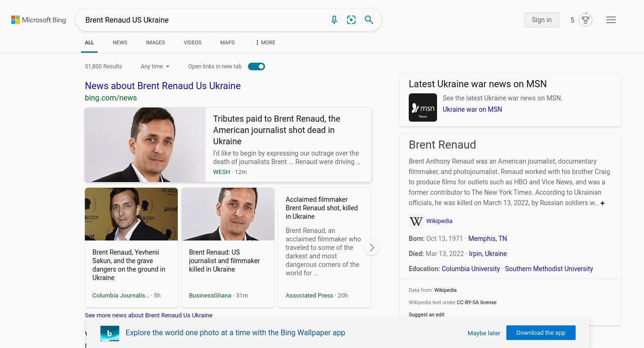Screen dimensions: 644x348
Task: Open the Data from Wikipedia link
Action: [x=445, y=290]
